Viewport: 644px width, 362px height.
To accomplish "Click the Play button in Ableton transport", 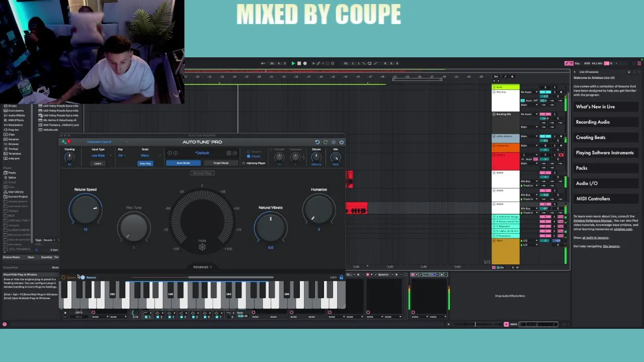I will [x=293, y=63].
